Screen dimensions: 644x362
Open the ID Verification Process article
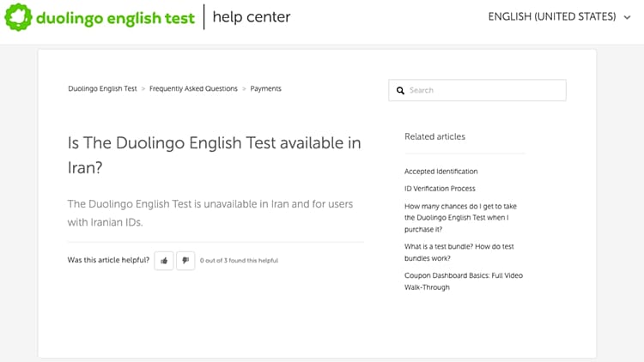pos(440,189)
